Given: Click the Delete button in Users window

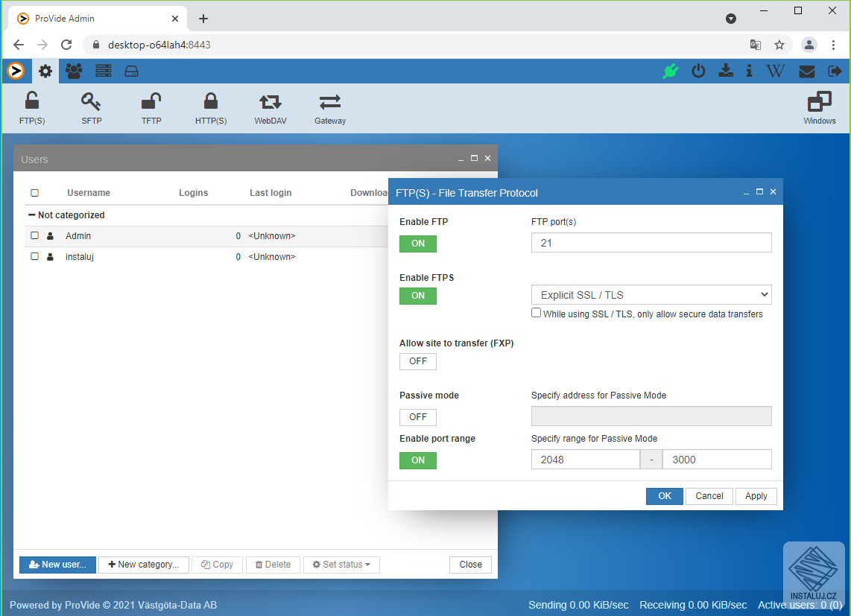Looking at the screenshot, I should pos(273,565).
